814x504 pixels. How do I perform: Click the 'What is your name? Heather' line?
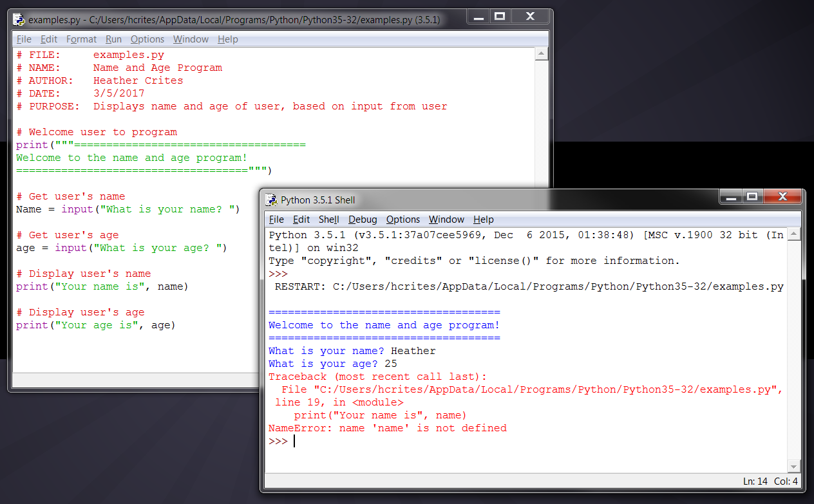tap(352, 351)
